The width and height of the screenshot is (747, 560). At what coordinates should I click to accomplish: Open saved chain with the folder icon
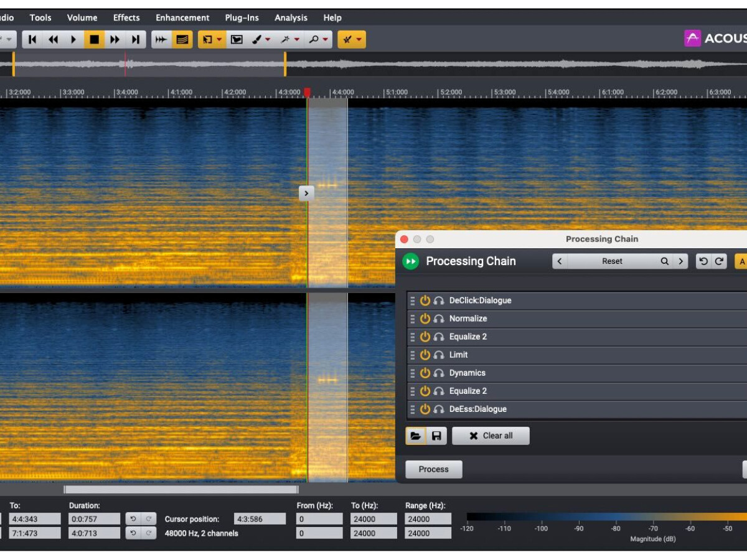coord(415,436)
